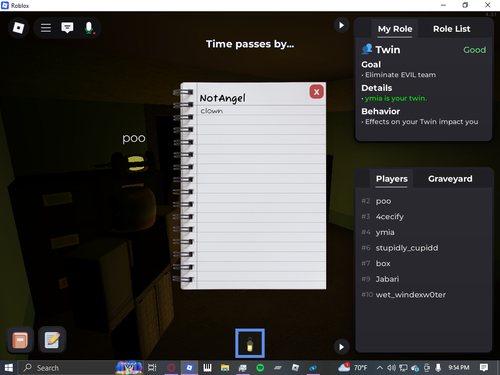Open the Graveyard tab

tap(450, 179)
